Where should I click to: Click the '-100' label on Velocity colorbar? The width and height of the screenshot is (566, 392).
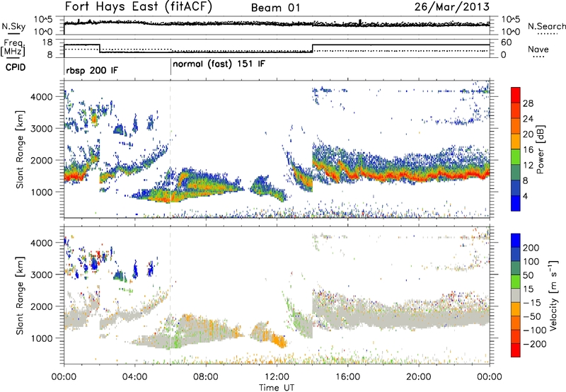534,330
